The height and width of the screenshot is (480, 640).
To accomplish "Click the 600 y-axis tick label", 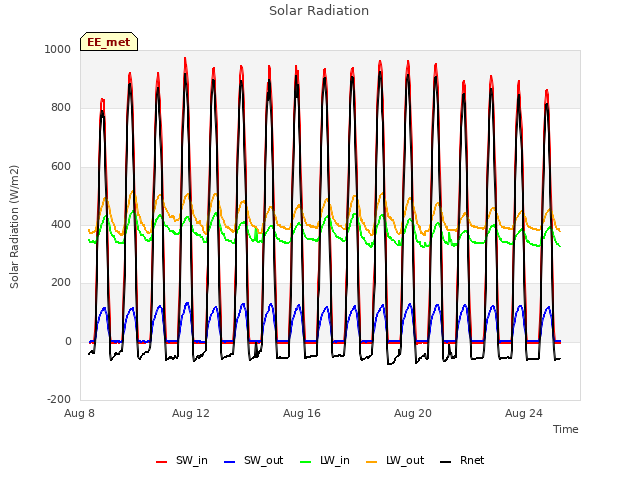I will tap(61, 167).
